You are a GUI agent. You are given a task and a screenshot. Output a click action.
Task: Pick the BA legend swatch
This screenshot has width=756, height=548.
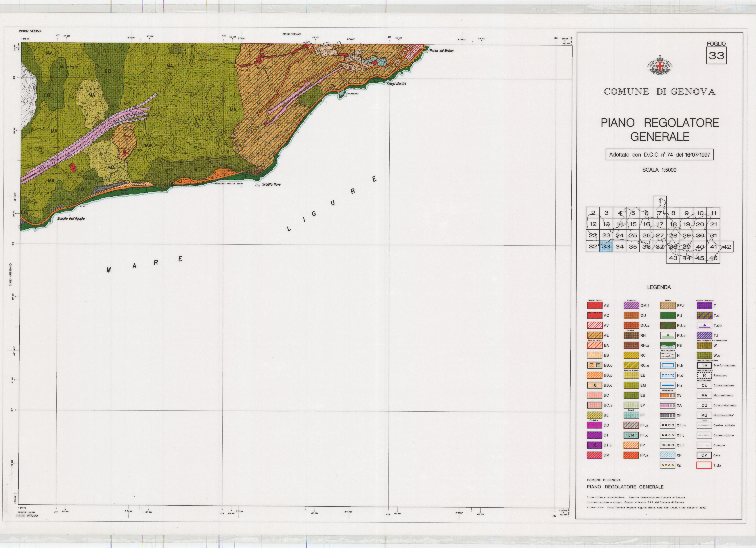pos(595,345)
